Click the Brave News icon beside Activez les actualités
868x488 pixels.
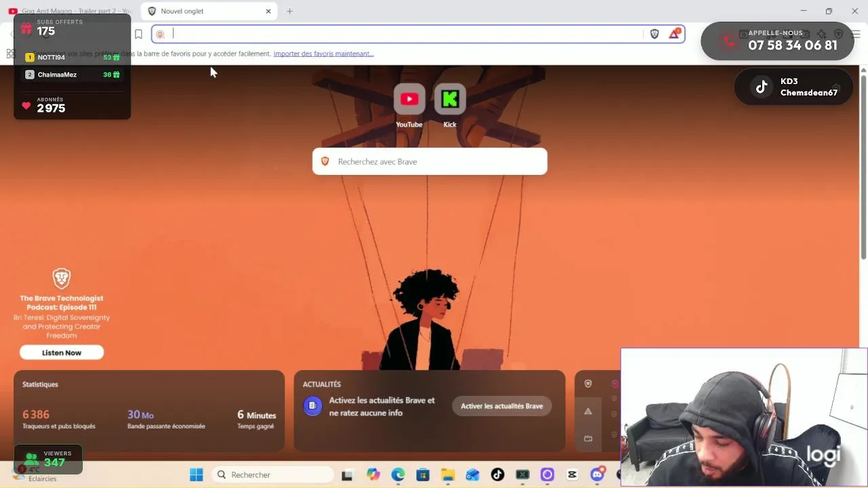pos(313,406)
